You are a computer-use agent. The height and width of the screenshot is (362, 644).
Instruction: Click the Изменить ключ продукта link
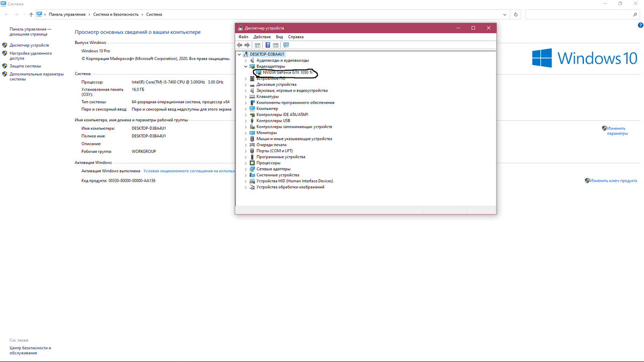tap(613, 181)
